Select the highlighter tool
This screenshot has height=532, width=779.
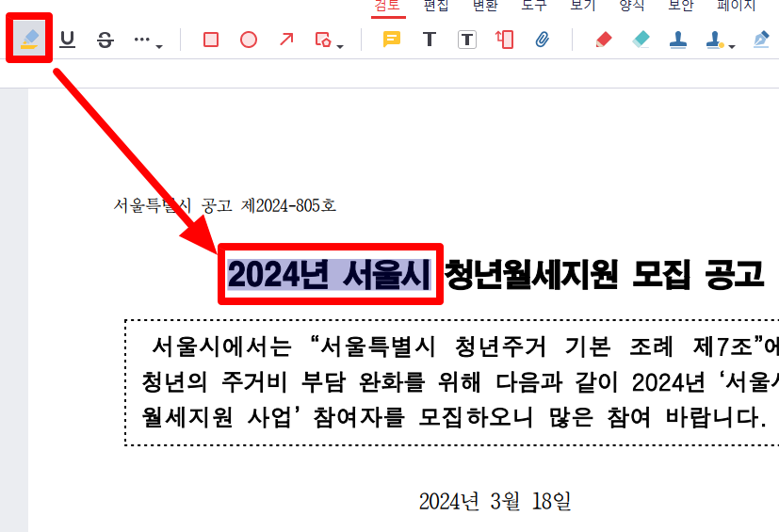pyautogui.click(x=29, y=39)
